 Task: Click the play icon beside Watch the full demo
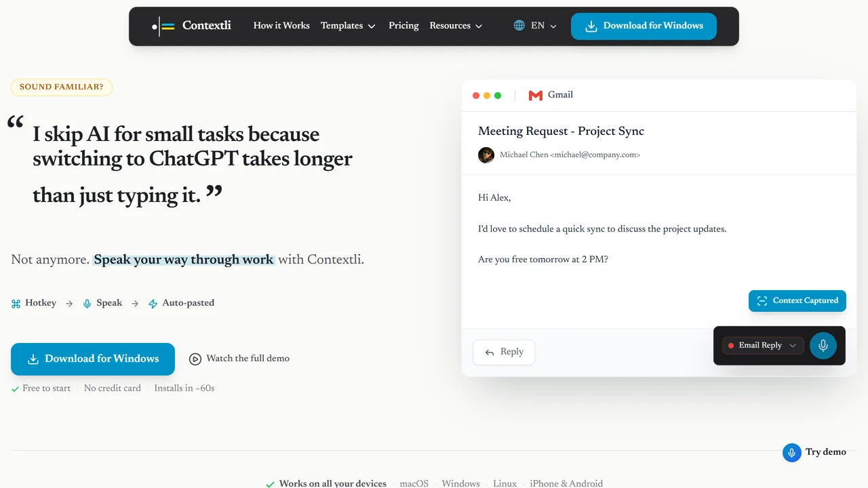pos(195,359)
